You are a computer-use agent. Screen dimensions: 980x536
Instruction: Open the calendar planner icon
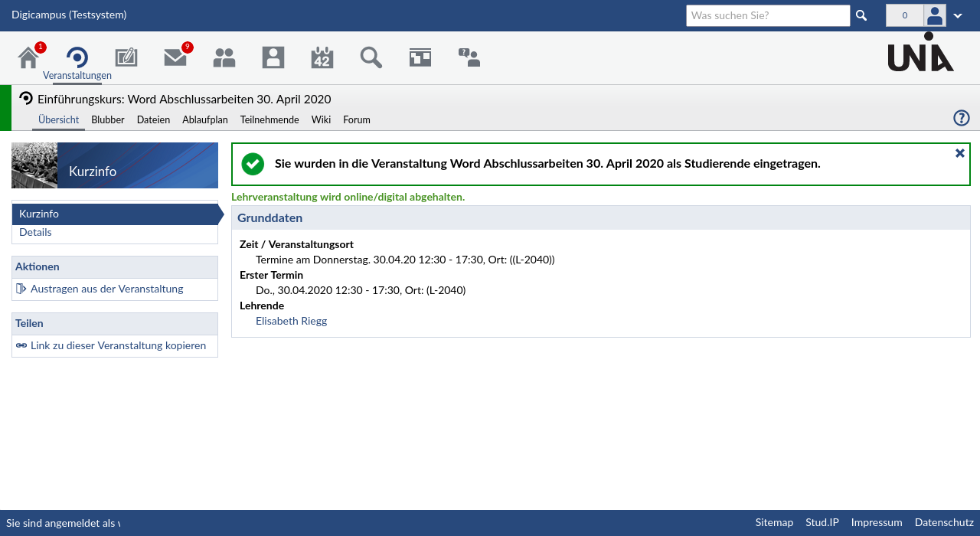pos(322,57)
